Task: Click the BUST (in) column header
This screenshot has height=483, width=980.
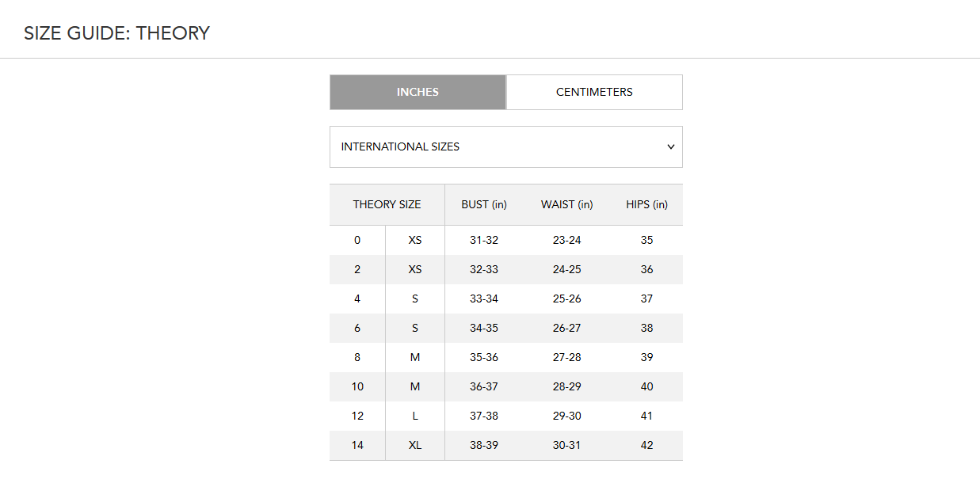Action: [484, 204]
